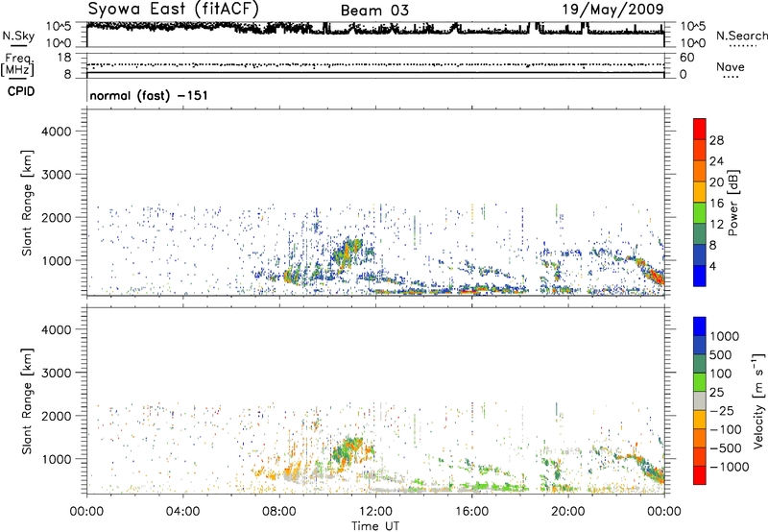The height and width of the screenshot is (532, 768).
Task: Click the red bottom segment of Velocity colorbar
Action: [x=700, y=475]
